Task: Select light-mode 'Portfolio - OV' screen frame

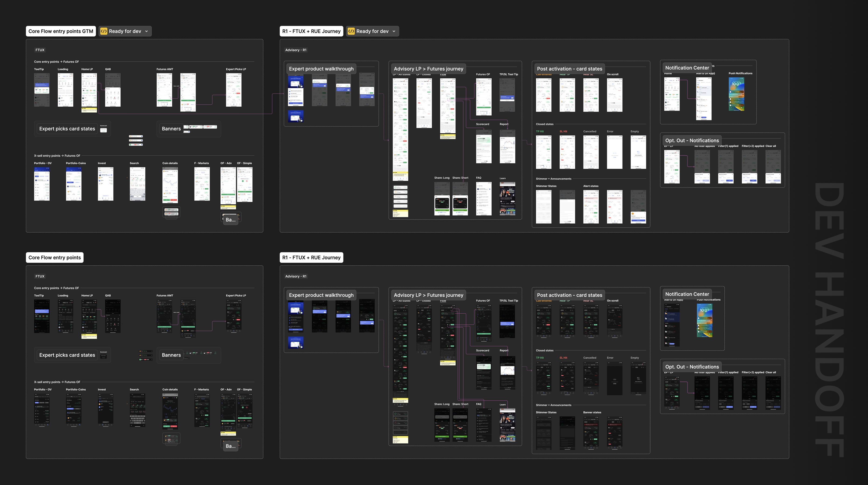Action: [x=42, y=184]
